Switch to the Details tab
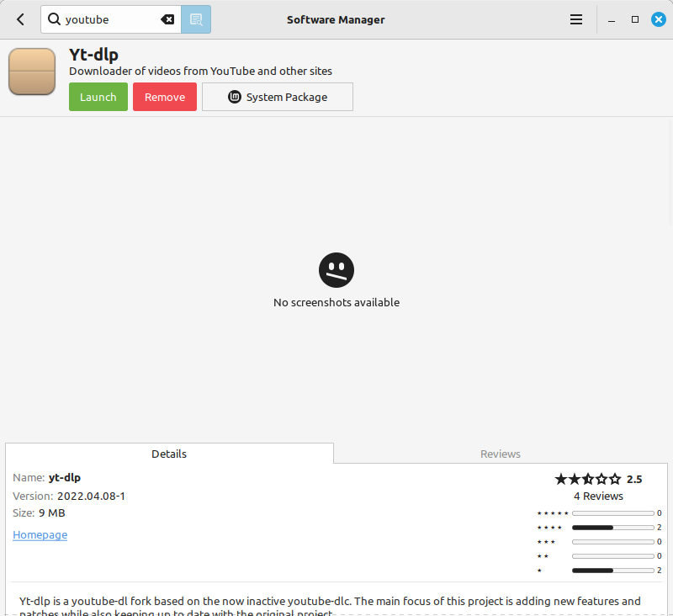Screen dimensions: 673x616 pos(169,454)
